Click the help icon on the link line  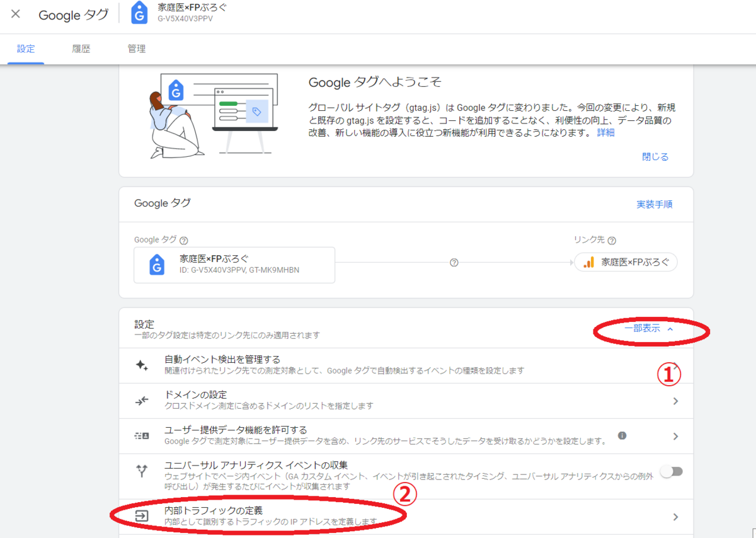pyautogui.click(x=454, y=263)
